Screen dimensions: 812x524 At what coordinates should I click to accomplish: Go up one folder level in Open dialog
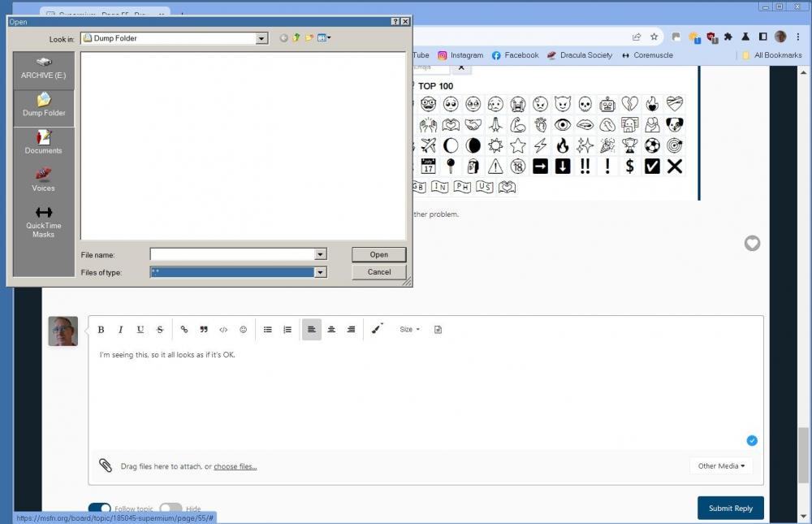click(296, 38)
